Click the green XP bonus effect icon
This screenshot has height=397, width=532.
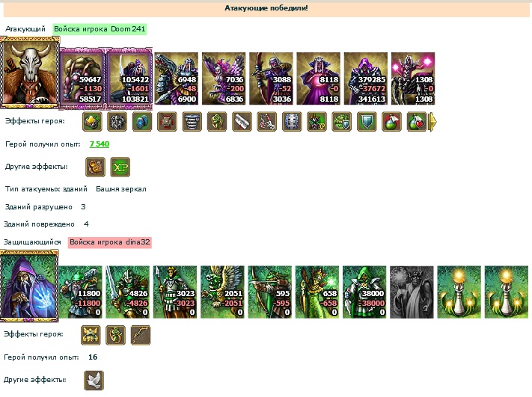(x=120, y=167)
